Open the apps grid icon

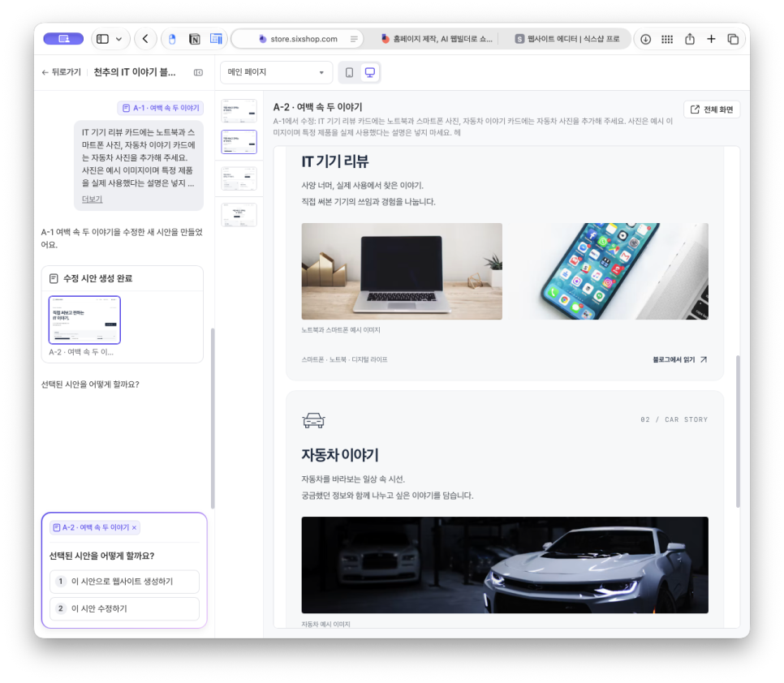[667, 39]
